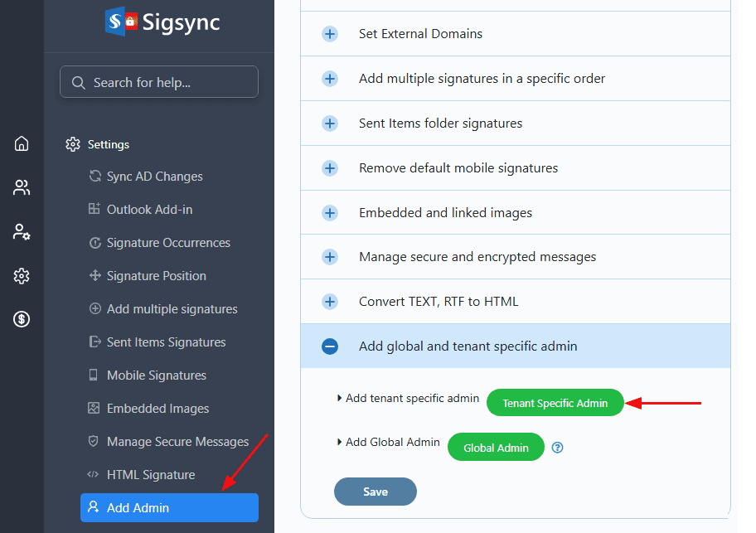
Task: Expand Sent Items folder signatures section
Action: click(330, 124)
